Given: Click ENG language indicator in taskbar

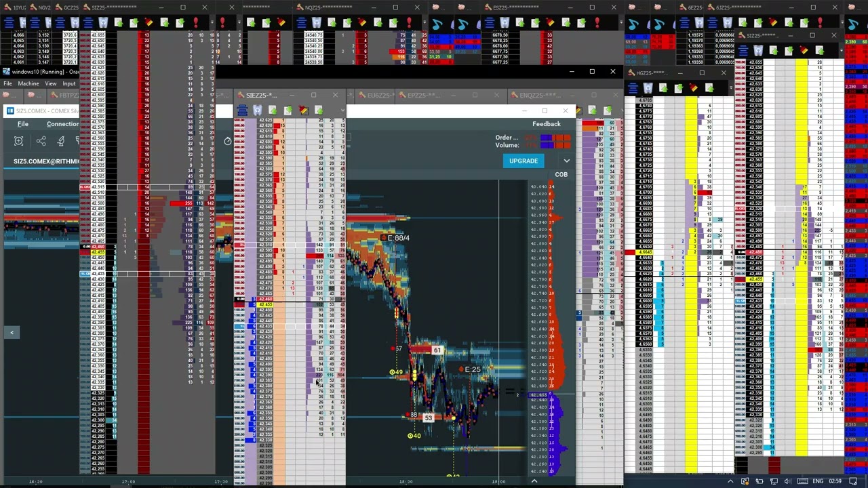Looking at the screenshot, I should click(x=818, y=481).
